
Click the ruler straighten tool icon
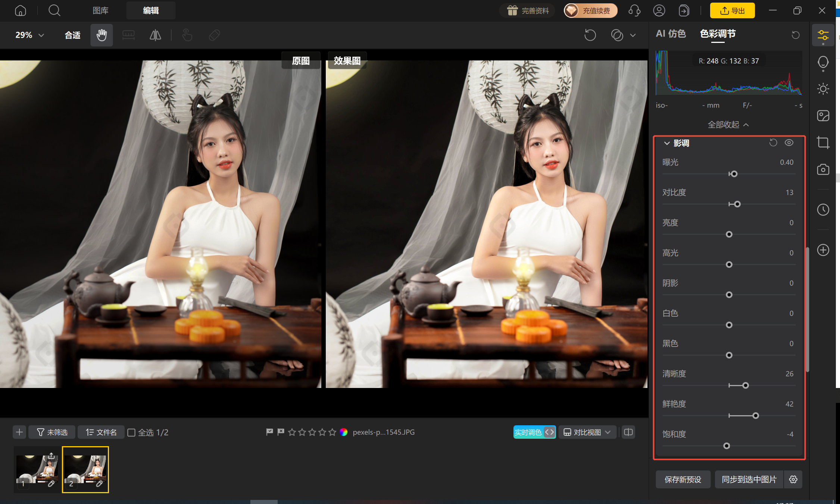[x=128, y=35]
